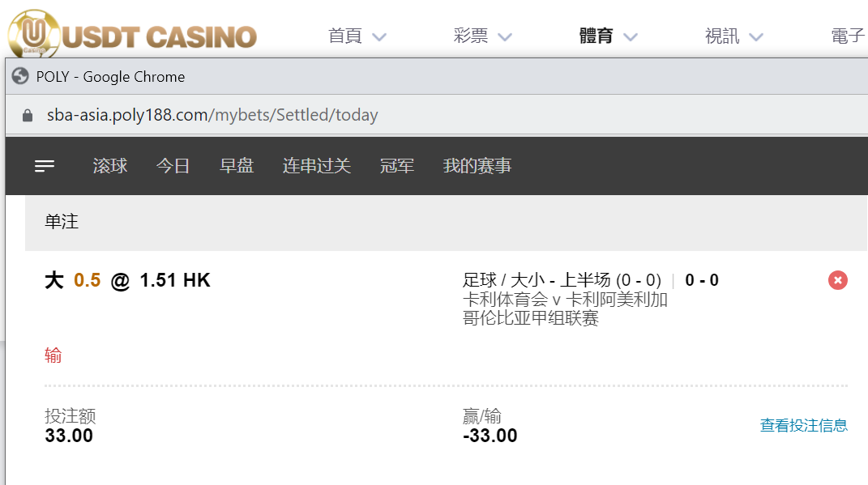Click the red X icon on bet
This screenshot has width=868, height=485.
tap(837, 280)
